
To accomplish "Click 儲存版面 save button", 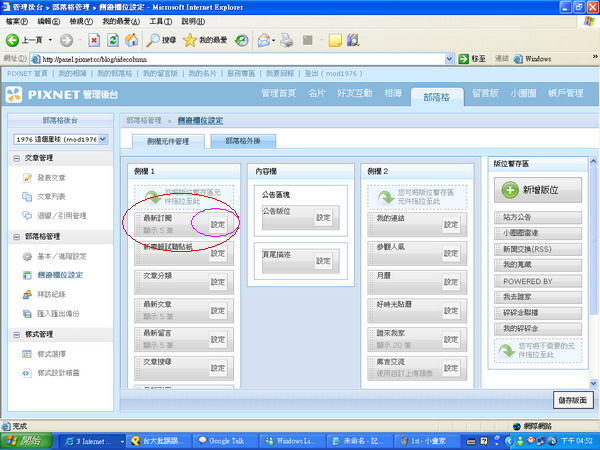I will [x=573, y=400].
